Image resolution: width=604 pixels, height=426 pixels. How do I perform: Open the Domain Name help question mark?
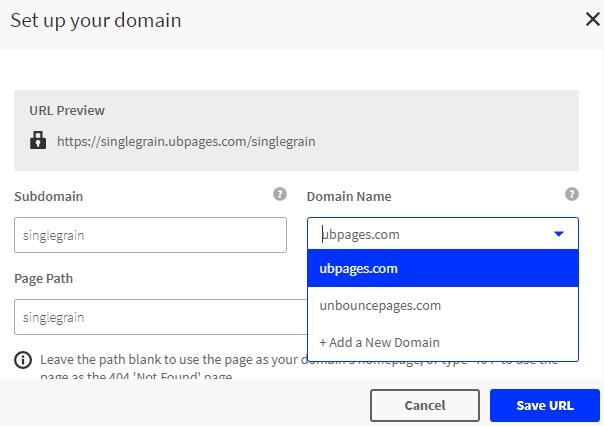[571, 195]
